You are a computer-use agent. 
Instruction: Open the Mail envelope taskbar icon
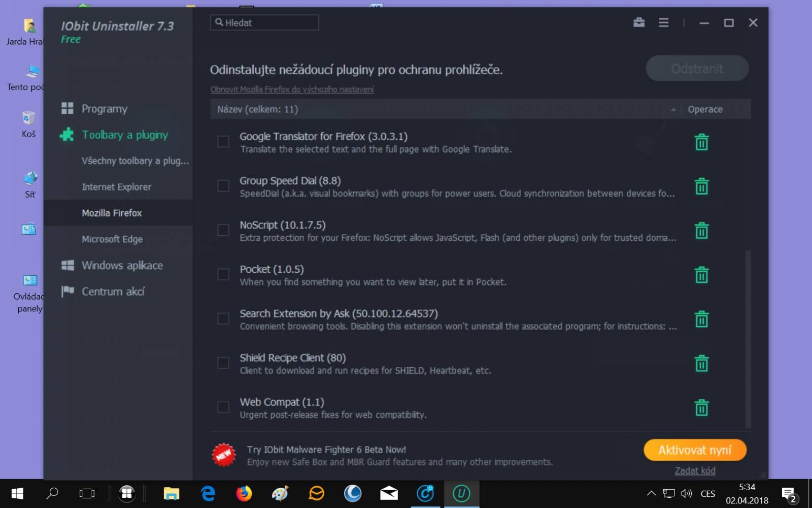click(389, 493)
